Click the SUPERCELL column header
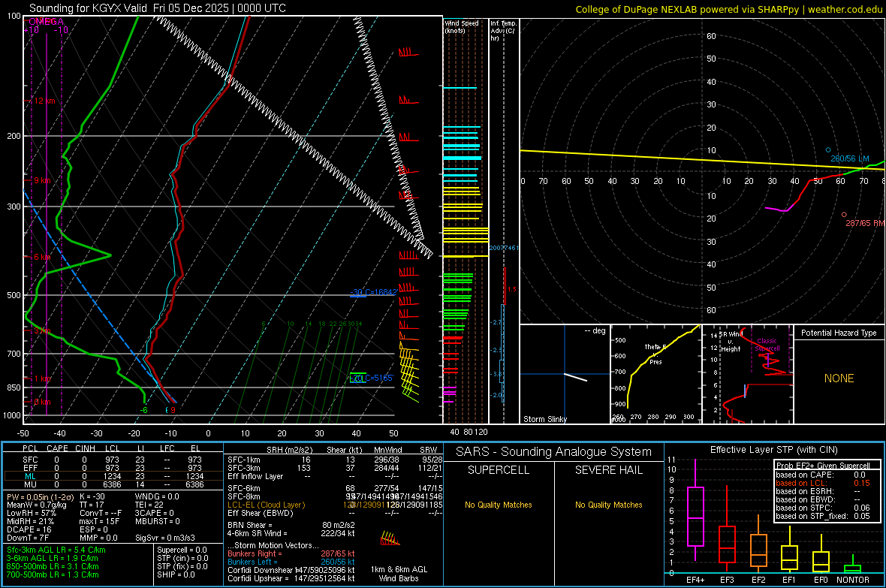Screen dimensions: 886x588 tap(499, 470)
